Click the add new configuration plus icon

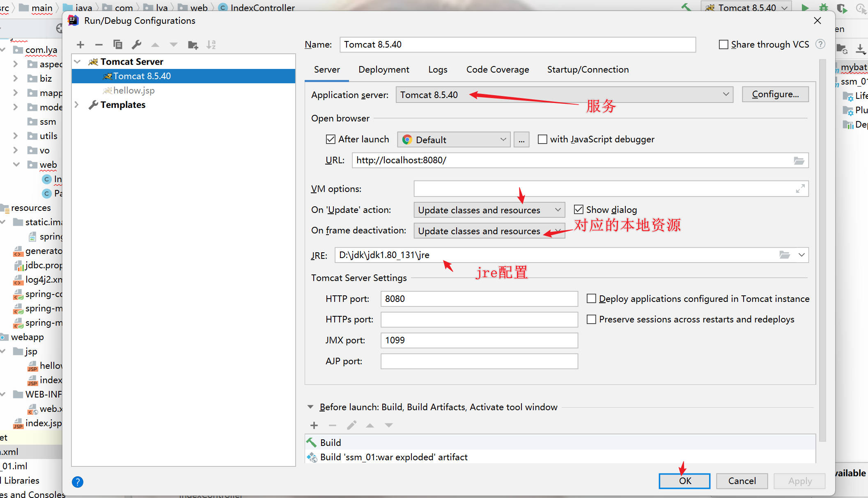80,45
